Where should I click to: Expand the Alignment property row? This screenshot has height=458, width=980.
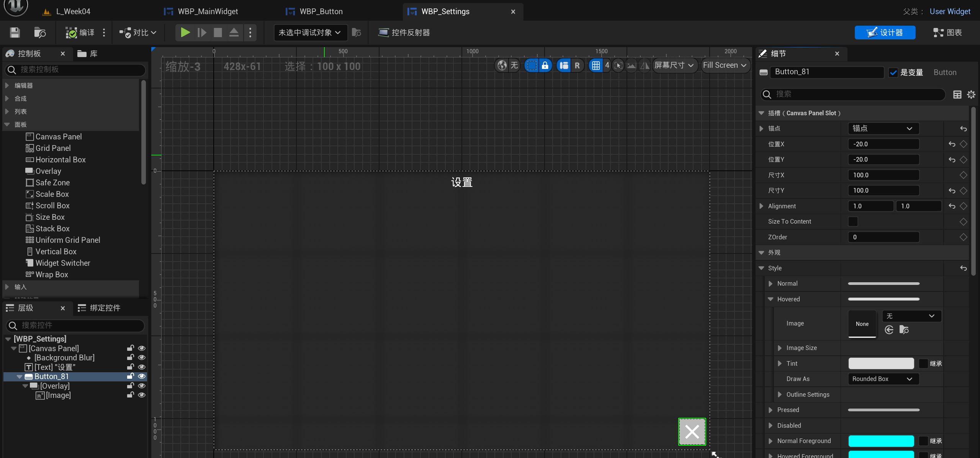(x=761, y=206)
